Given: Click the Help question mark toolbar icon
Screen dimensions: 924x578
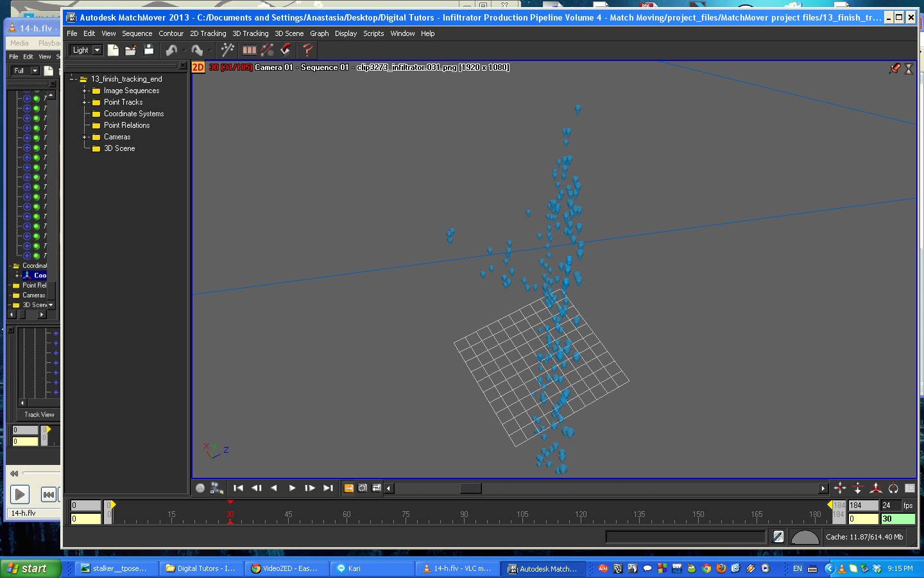Looking at the screenshot, I should tap(307, 49).
